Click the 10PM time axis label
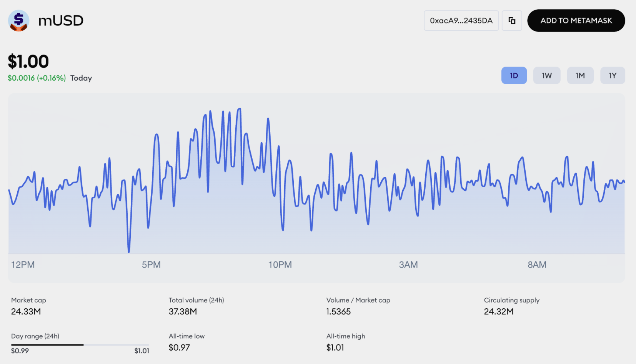The width and height of the screenshot is (636, 364). pos(280,265)
